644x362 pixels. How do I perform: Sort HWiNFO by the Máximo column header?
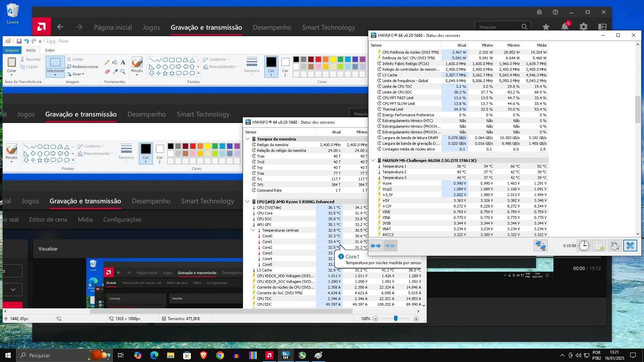coord(508,45)
